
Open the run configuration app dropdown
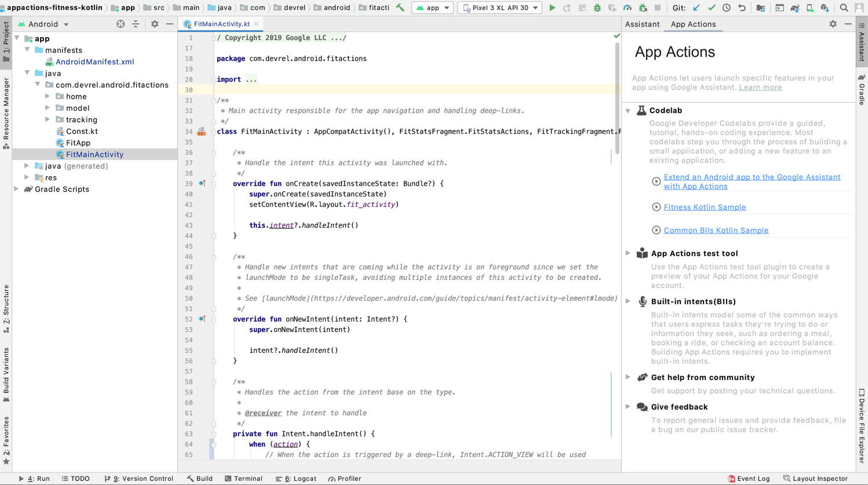click(x=433, y=8)
